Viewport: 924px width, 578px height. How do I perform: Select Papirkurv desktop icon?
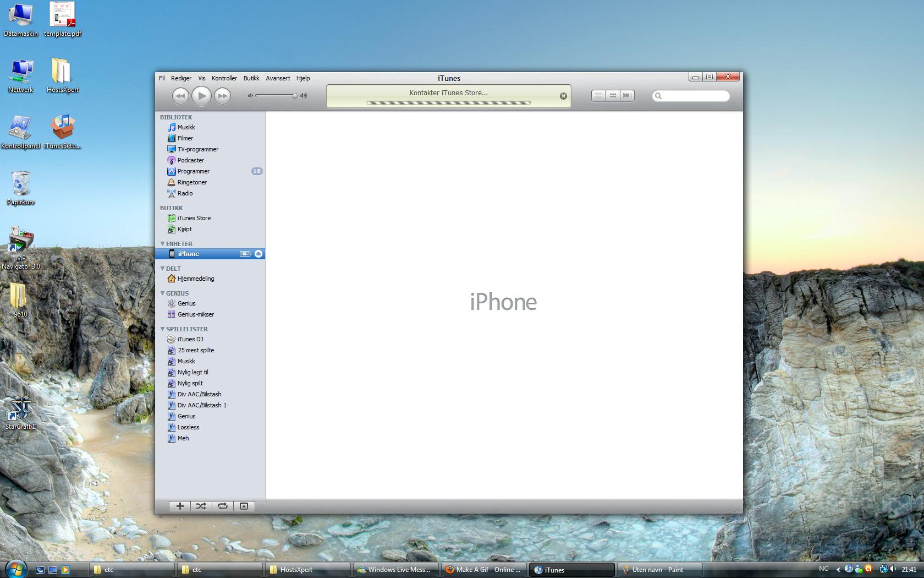click(21, 188)
